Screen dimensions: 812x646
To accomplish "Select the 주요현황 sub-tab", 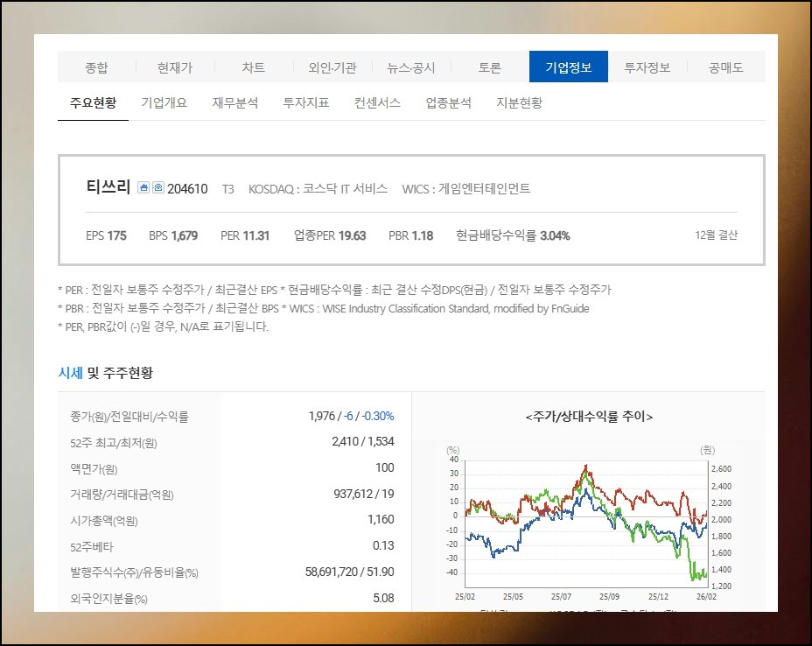I will click(94, 102).
